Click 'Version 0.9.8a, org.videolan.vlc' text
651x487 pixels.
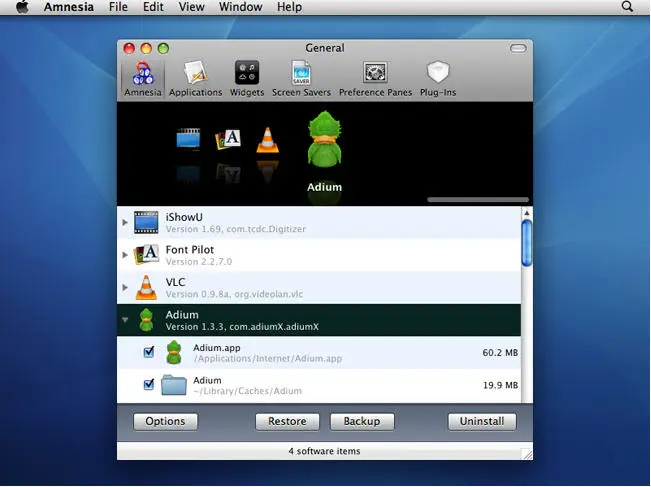pos(234,294)
